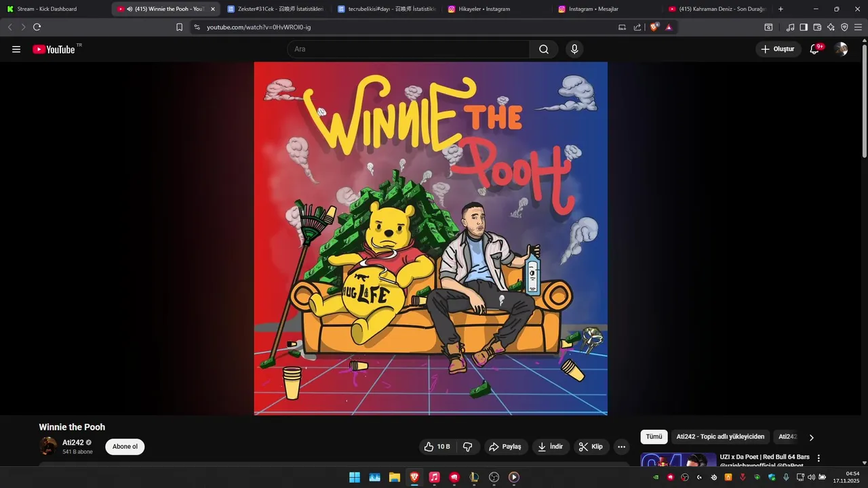Image resolution: width=868 pixels, height=488 pixels.
Task: Open more actions three-dot menu beside Klip
Action: pos(621,447)
